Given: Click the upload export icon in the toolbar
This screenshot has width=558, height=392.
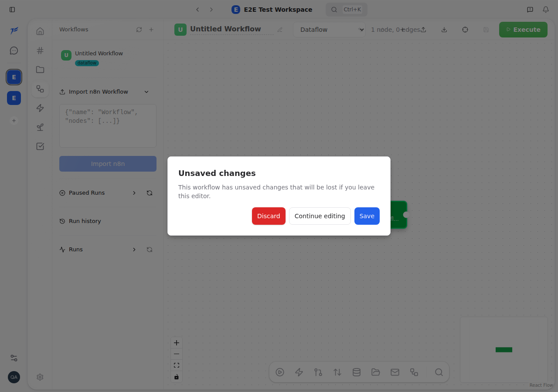Looking at the screenshot, I should [423, 30].
